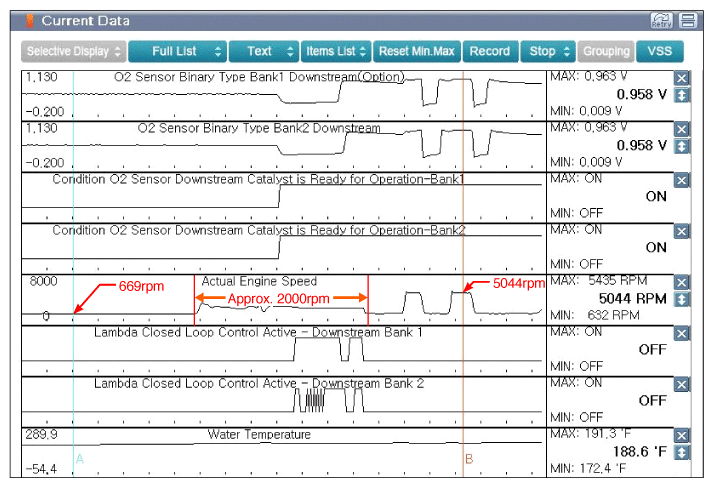Click the panel layout icon beside Retry

(x=687, y=20)
